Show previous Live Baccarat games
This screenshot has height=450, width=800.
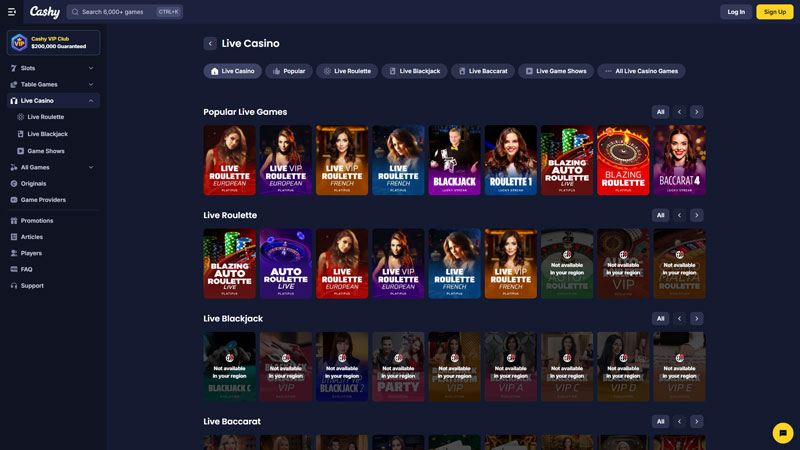point(679,421)
